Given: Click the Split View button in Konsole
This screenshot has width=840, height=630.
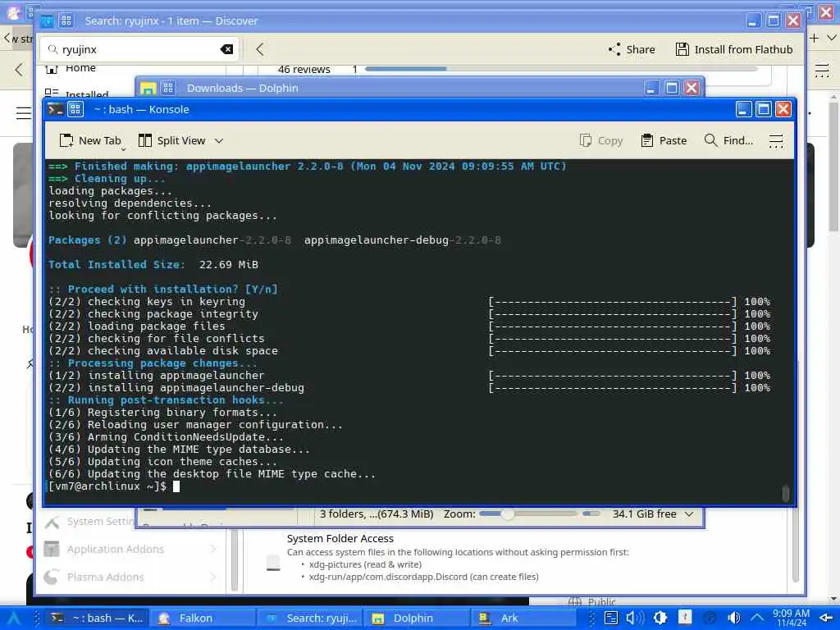Looking at the screenshot, I should point(172,141).
